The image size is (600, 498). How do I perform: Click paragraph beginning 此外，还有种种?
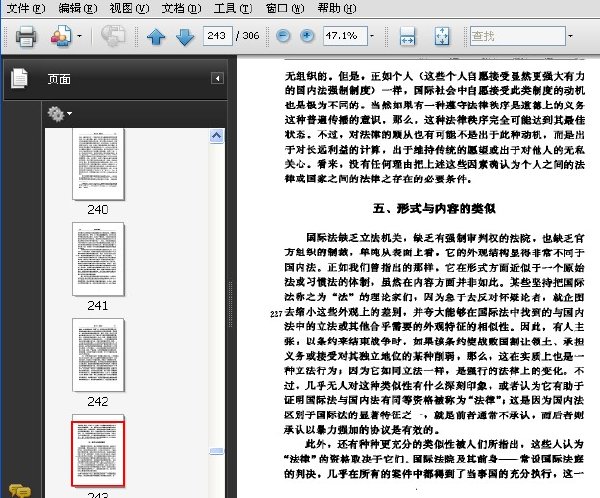click(x=434, y=459)
